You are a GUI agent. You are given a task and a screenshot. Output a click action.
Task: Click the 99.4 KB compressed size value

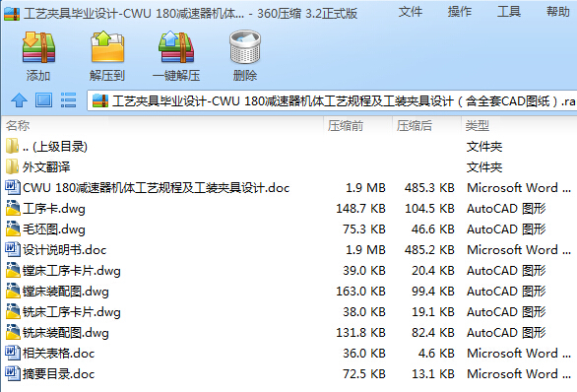pyautogui.click(x=433, y=292)
